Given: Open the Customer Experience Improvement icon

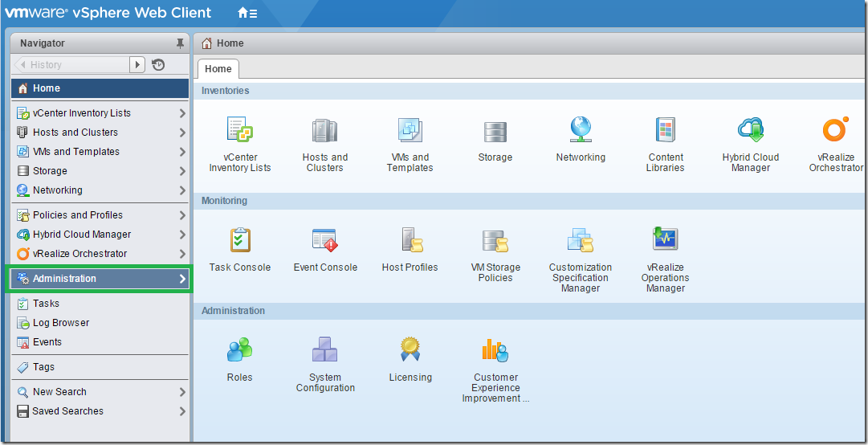Looking at the screenshot, I should pos(495,350).
